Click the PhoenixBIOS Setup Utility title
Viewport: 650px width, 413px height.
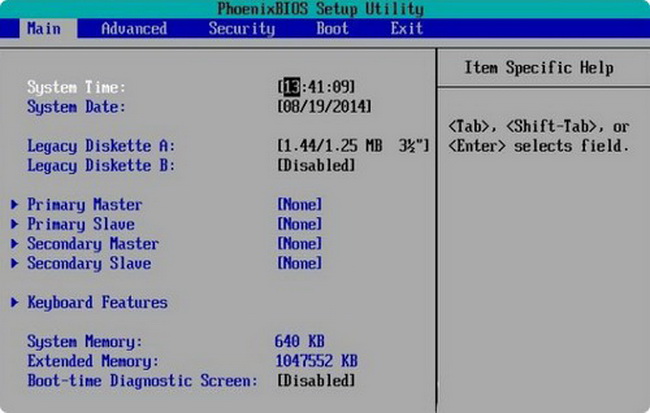[320, 9]
